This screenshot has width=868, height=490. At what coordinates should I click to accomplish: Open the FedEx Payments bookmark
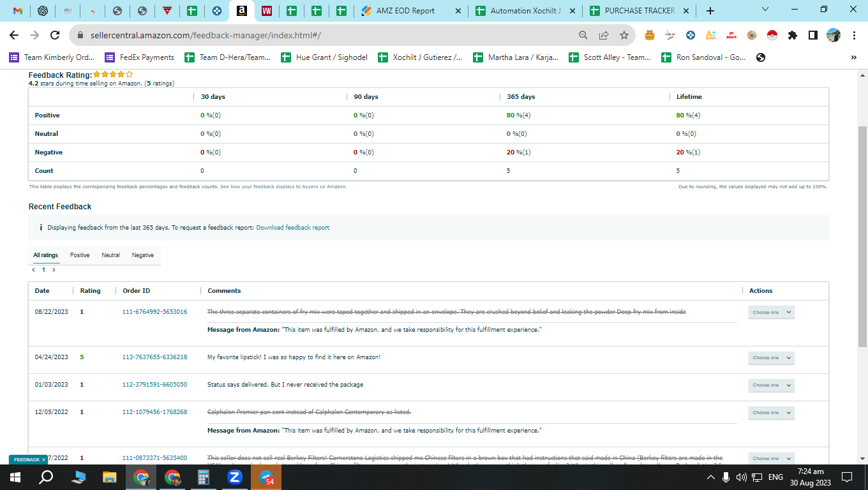point(140,57)
